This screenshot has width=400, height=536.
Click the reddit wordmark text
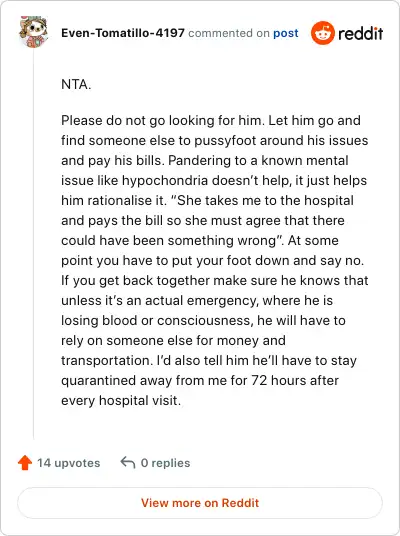[x=361, y=34]
